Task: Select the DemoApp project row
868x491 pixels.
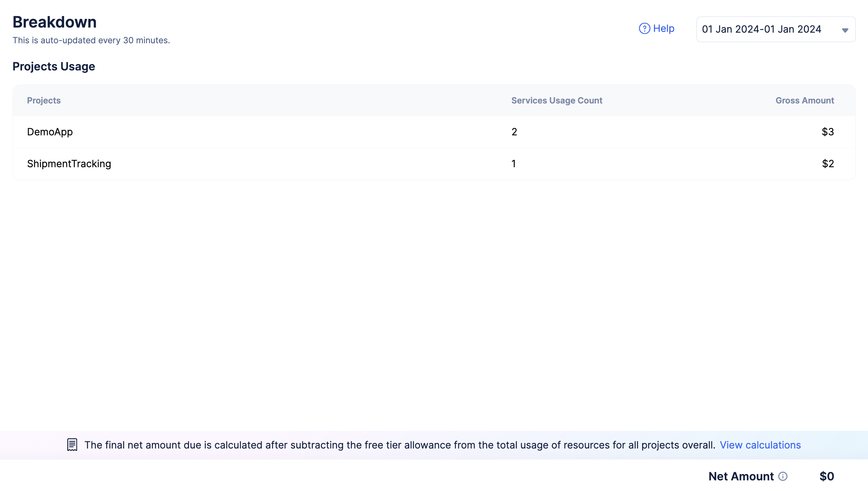Action: (434, 132)
